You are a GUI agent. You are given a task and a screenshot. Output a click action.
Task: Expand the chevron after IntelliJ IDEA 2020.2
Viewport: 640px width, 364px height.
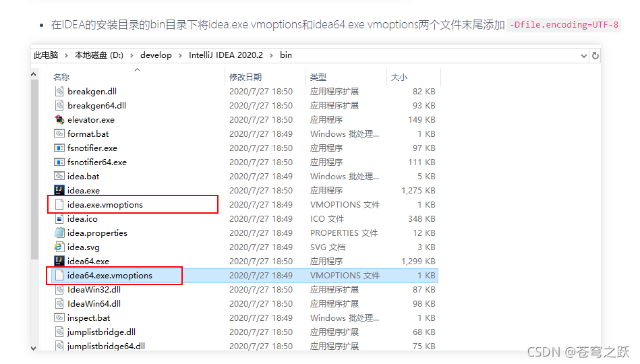pos(271,55)
